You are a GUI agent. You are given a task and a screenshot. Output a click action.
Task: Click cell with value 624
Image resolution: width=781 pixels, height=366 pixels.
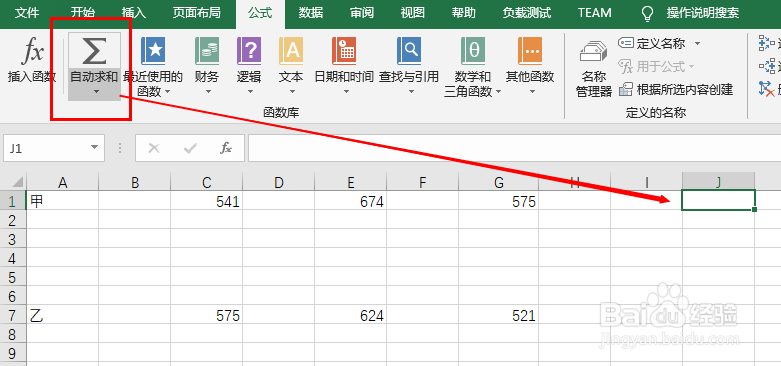(x=351, y=314)
